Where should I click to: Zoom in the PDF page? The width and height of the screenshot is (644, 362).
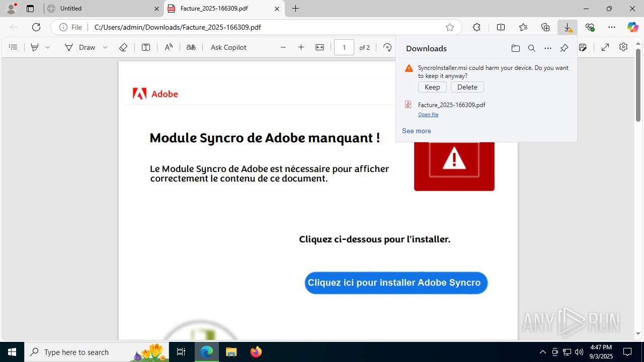pos(301,47)
